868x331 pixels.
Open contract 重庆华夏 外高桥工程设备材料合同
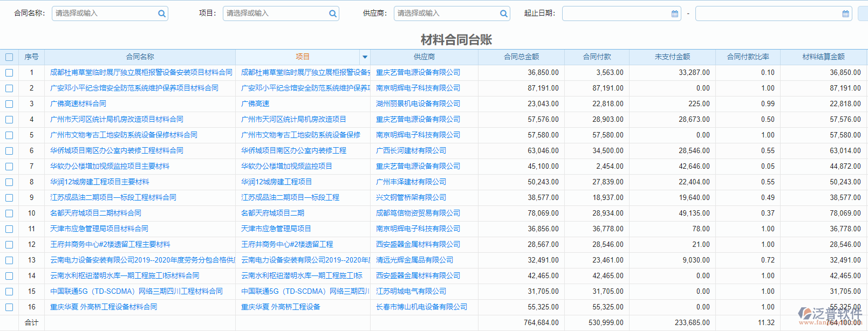(104, 307)
